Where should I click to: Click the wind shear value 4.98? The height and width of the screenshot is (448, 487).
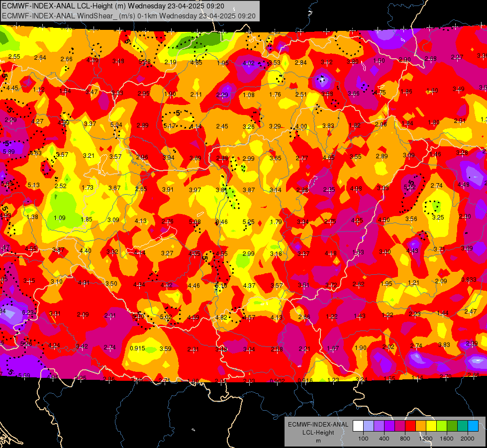coord(356,188)
